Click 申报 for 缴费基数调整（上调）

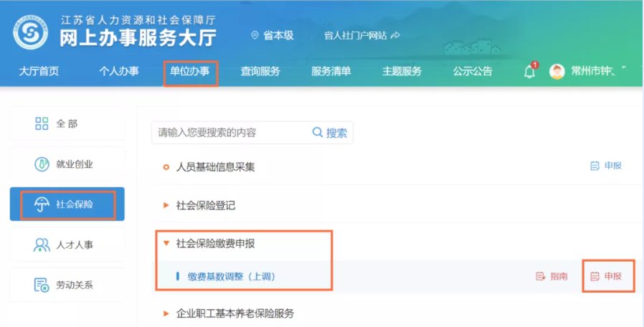coord(606,277)
